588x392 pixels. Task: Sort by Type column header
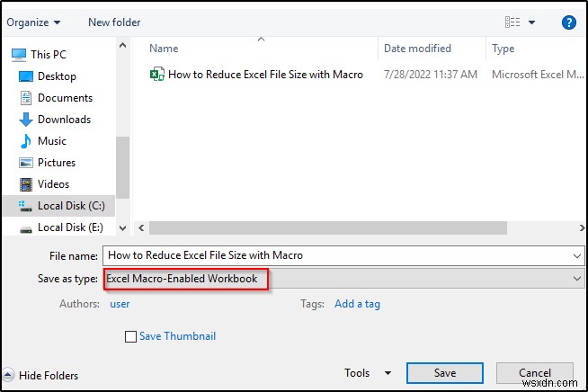coord(503,49)
